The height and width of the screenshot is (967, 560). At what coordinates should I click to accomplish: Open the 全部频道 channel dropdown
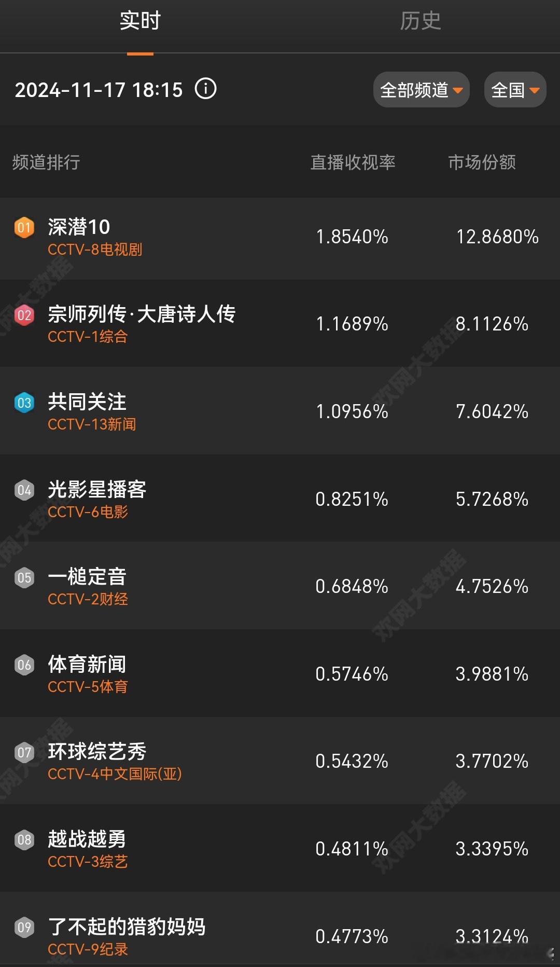421,90
